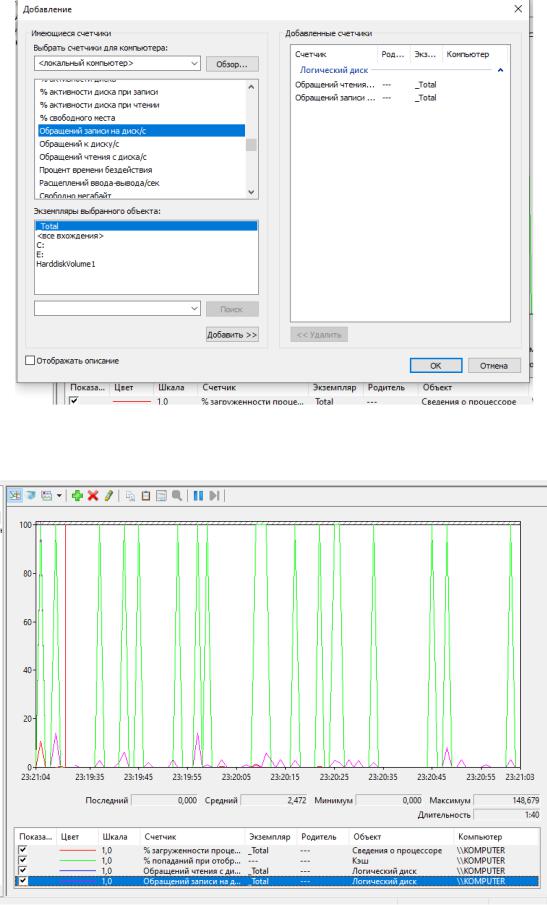Open the <локальный компьютер> computer dropdown

click(194, 63)
